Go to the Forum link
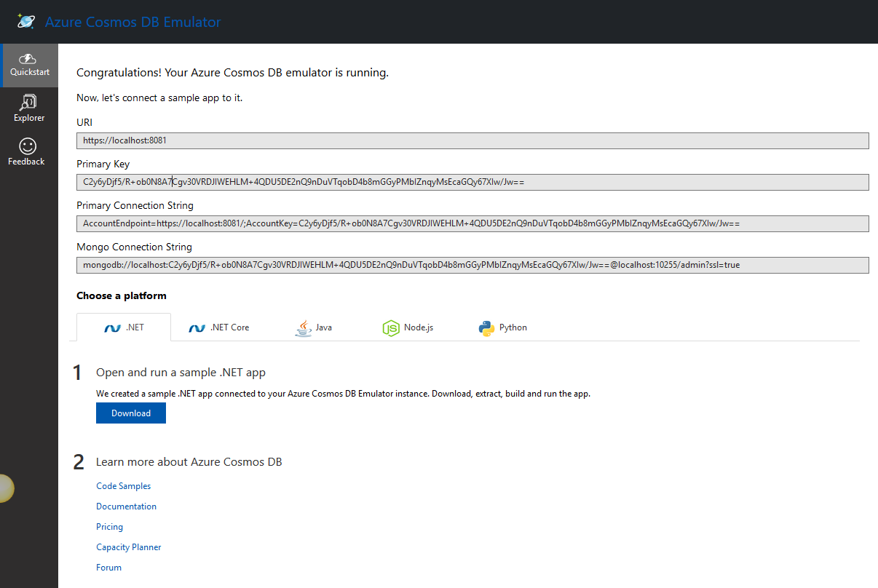The image size is (878, 588). (x=108, y=568)
